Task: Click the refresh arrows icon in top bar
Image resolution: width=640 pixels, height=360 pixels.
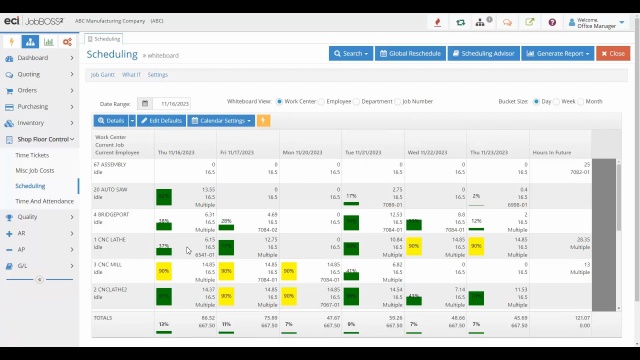Action: tap(460, 22)
